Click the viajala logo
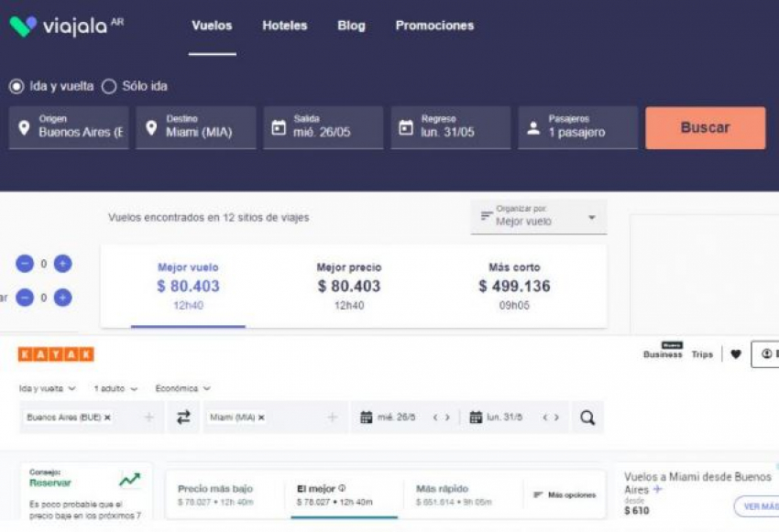Image resolution: width=779 pixels, height=532 pixels. tap(67, 26)
